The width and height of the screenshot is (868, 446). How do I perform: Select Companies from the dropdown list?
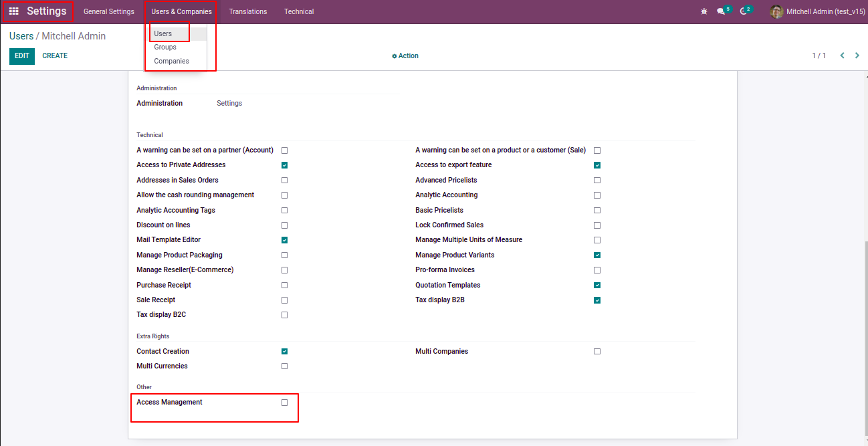pyautogui.click(x=171, y=61)
